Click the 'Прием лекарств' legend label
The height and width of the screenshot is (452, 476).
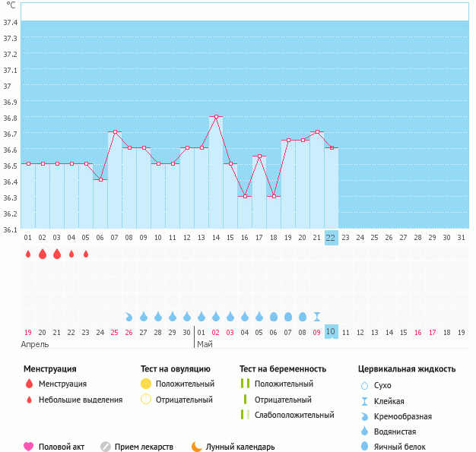(x=144, y=447)
